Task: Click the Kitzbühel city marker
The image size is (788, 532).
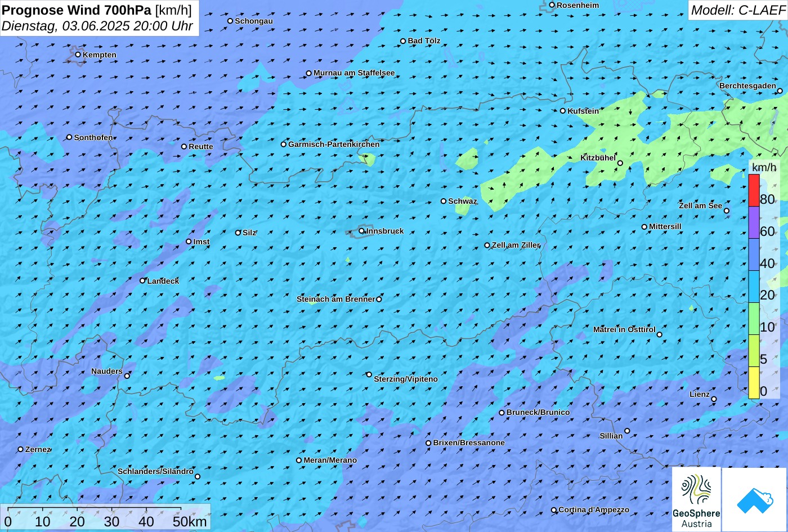Action: [x=620, y=163]
